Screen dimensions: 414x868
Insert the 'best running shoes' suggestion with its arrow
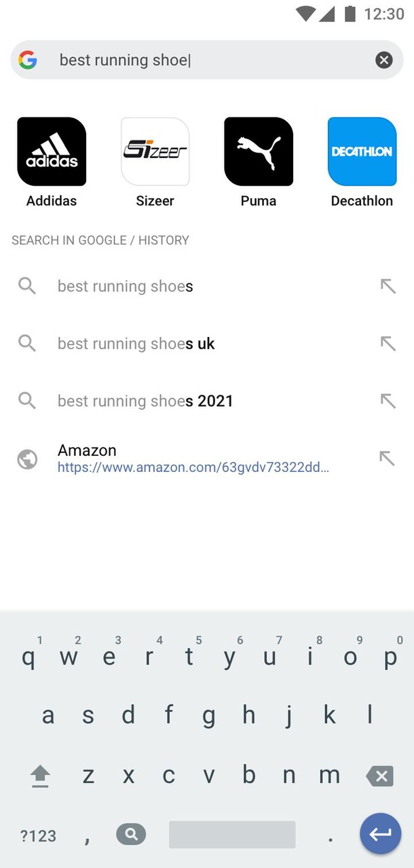387,285
